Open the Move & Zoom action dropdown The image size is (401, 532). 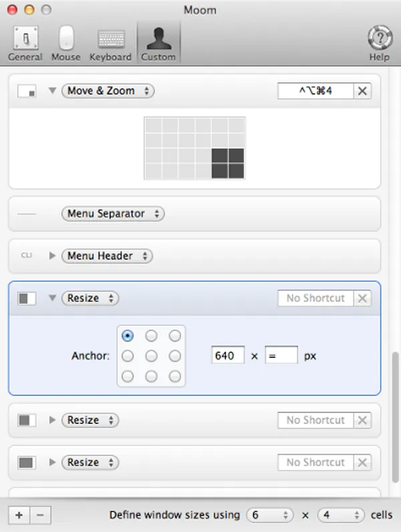108,91
